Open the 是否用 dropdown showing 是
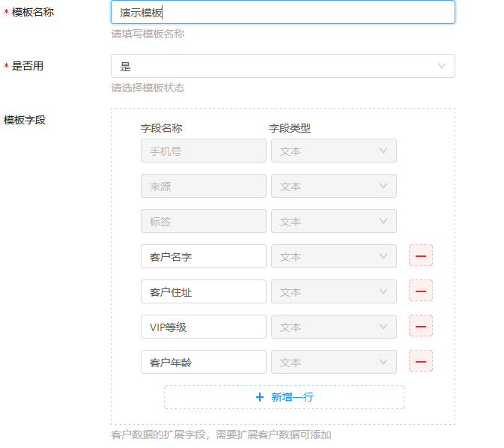504x448 pixels. point(283,66)
